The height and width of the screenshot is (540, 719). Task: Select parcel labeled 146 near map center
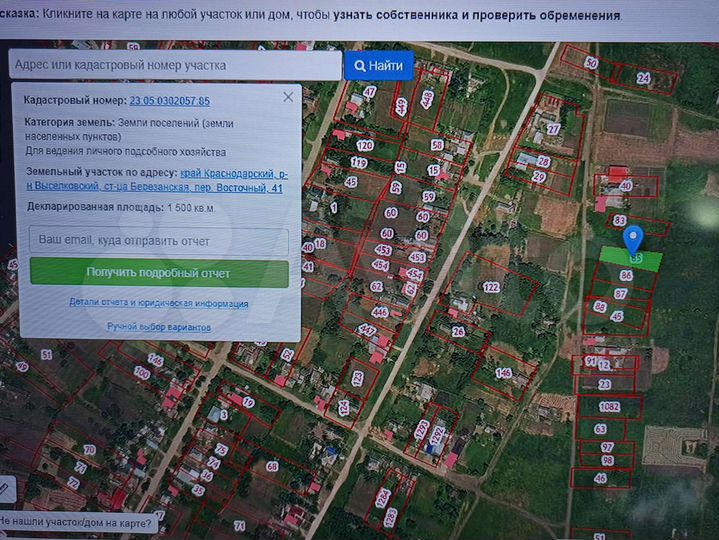pos(504,373)
